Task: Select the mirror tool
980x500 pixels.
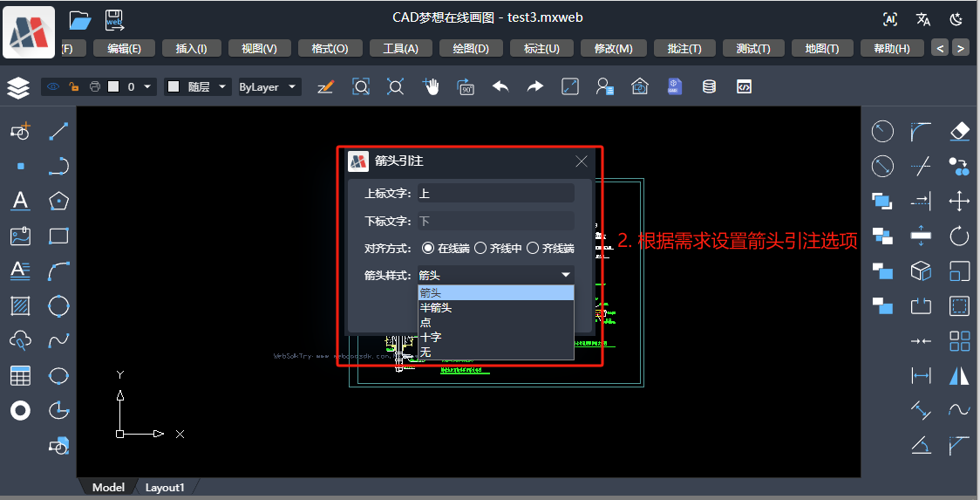Action: tap(959, 375)
